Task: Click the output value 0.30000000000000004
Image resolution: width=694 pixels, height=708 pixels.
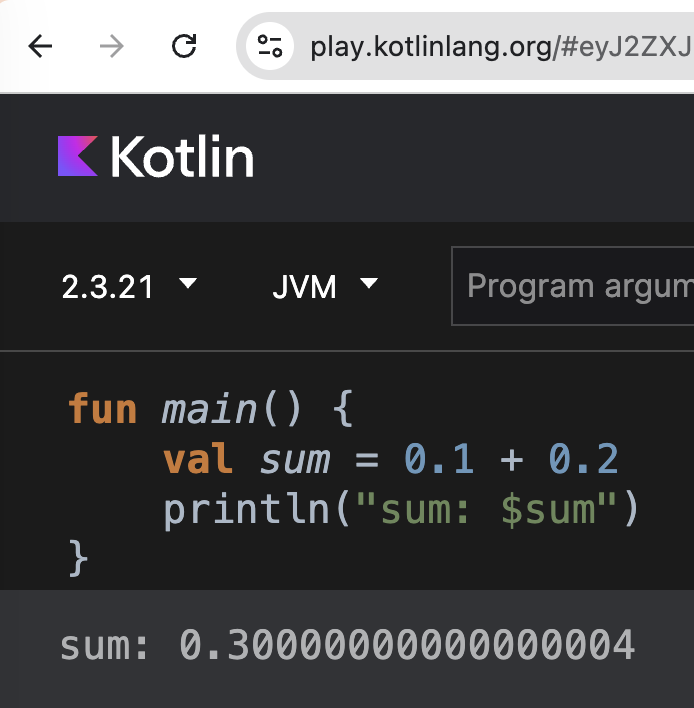Action: [x=408, y=645]
